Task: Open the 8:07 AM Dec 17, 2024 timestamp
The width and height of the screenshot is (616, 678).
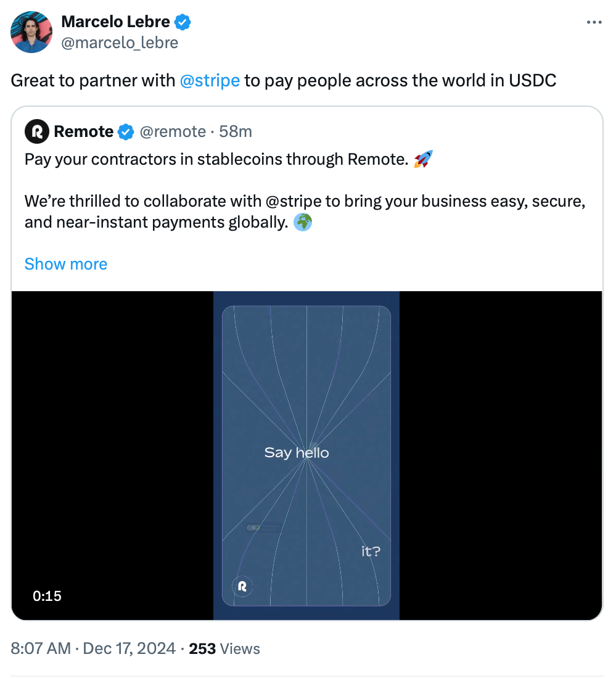Action: (92, 649)
